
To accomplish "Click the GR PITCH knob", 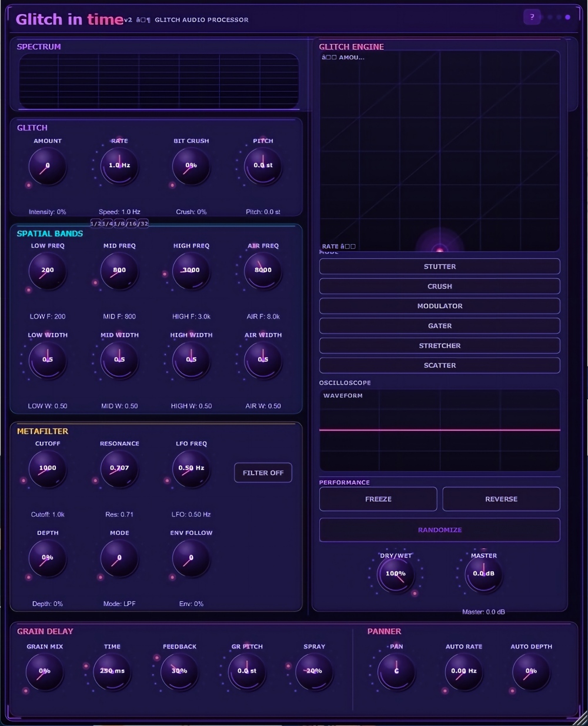I will [x=247, y=672].
